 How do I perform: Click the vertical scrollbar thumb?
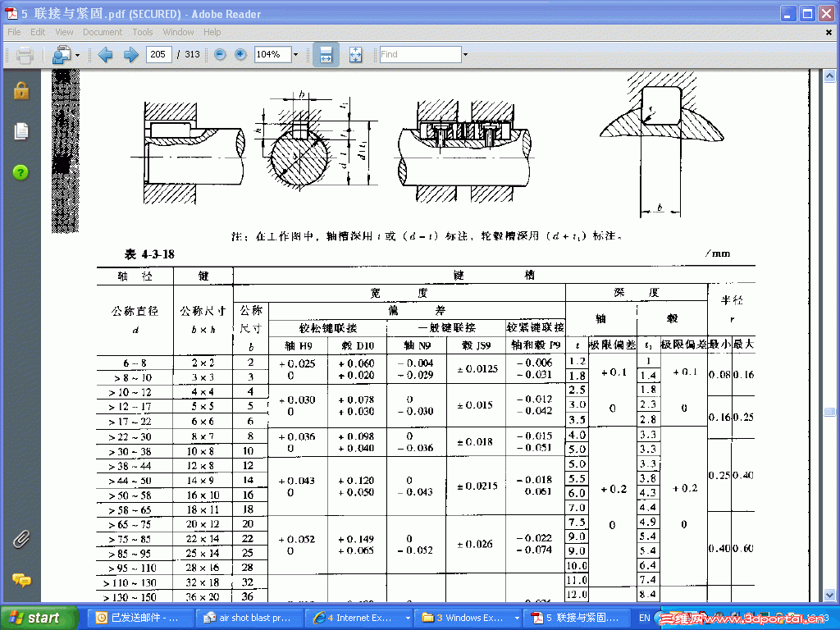point(829,412)
